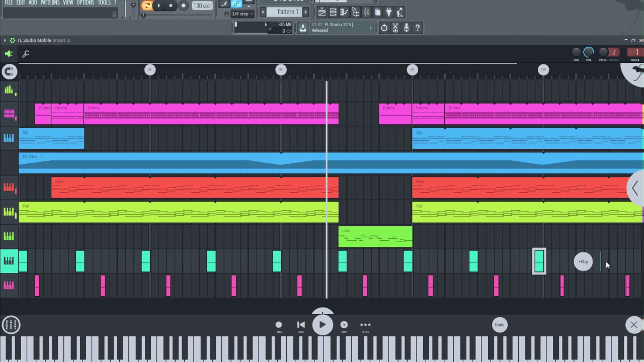Image resolution: width=644 pixels, height=362 pixels.
Task: Select the outlined teal clip near +Clip
Action: pyautogui.click(x=539, y=261)
